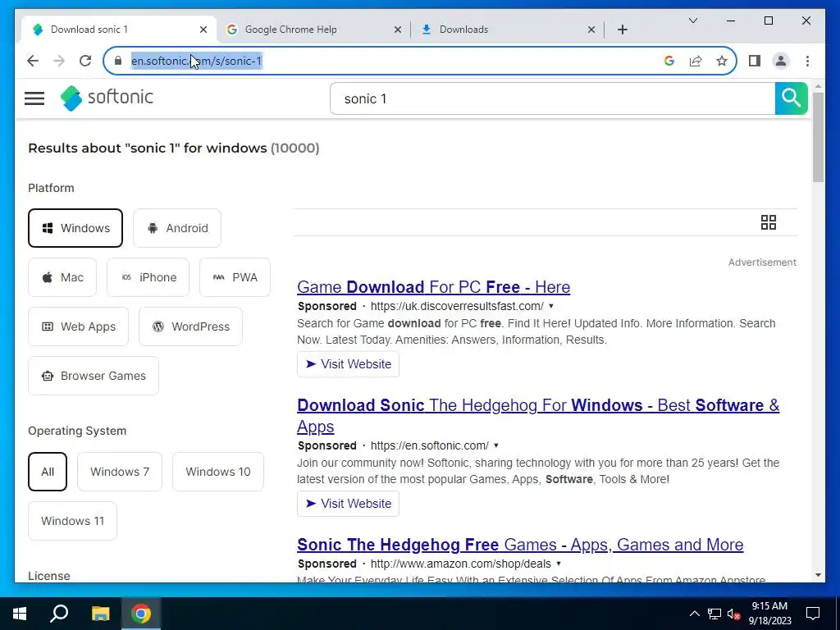840x630 pixels.
Task: Open the tab search dropdown
Action: pos(692,21)
